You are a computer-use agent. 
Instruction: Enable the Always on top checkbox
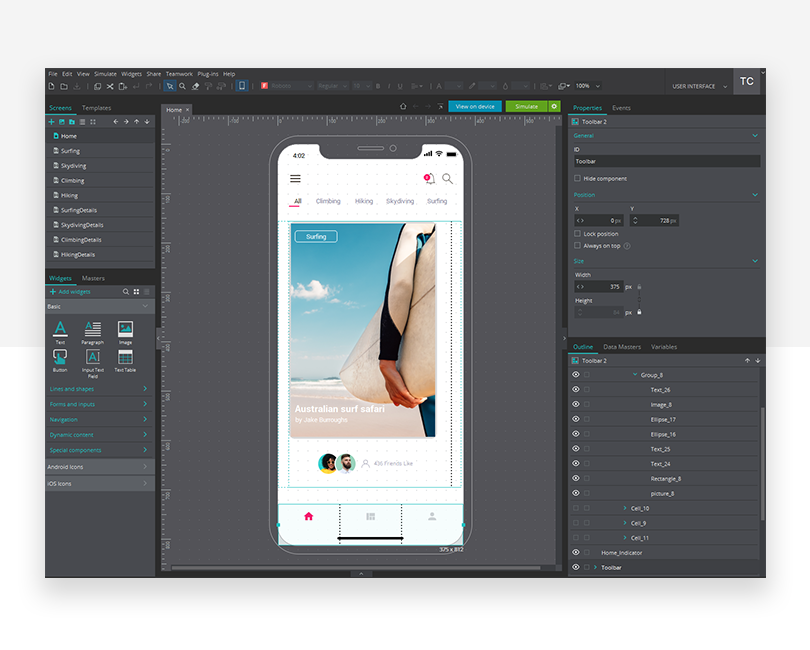(577, 245)
